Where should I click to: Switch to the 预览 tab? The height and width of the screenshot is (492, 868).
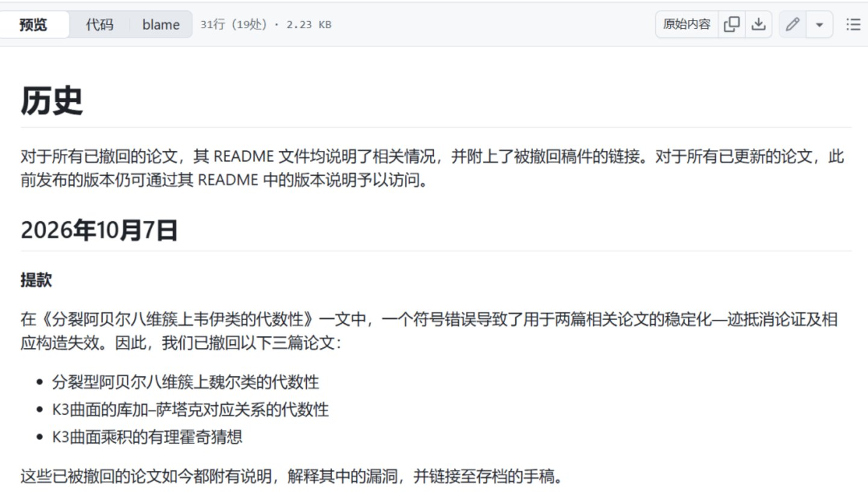point(34,25)
